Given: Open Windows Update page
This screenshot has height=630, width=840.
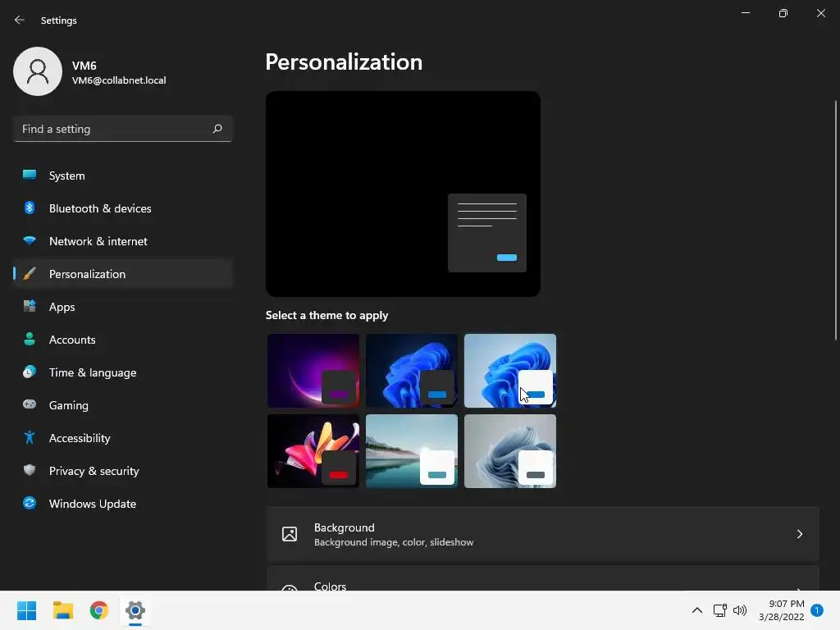Looking at the screenshot, I should click(x=123, y=504).
